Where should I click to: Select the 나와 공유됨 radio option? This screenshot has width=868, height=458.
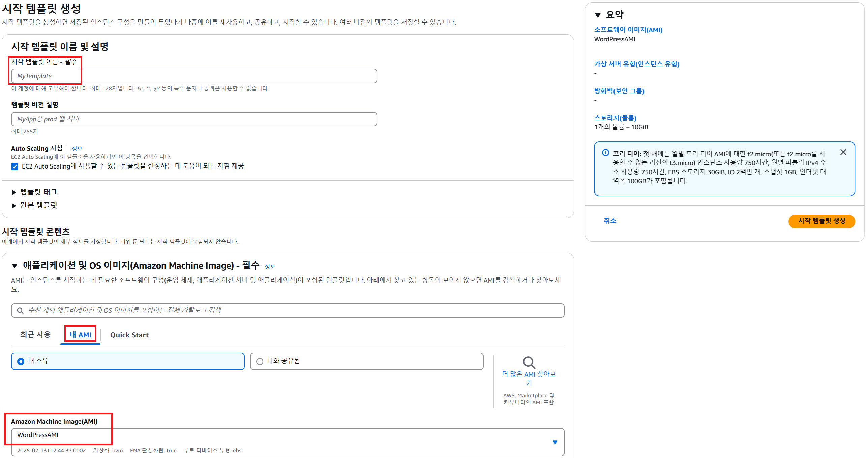pyautogui.click(x=260, y=361)
